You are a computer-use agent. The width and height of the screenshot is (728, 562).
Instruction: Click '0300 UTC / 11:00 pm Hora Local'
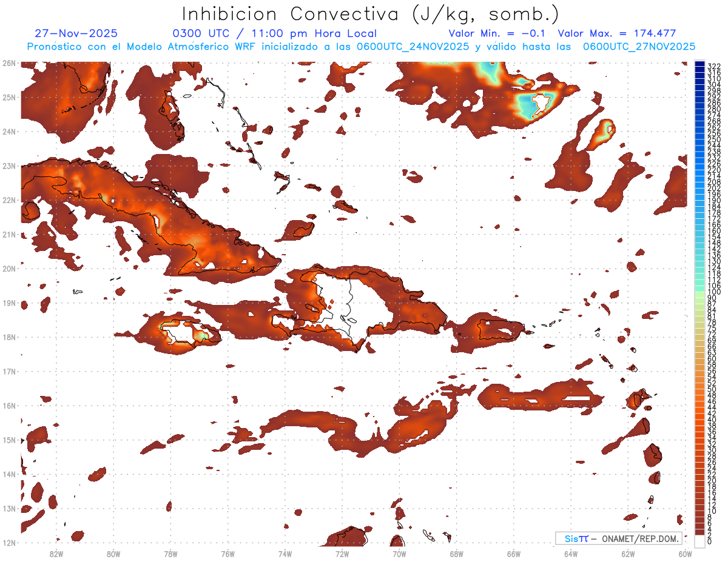275,34
